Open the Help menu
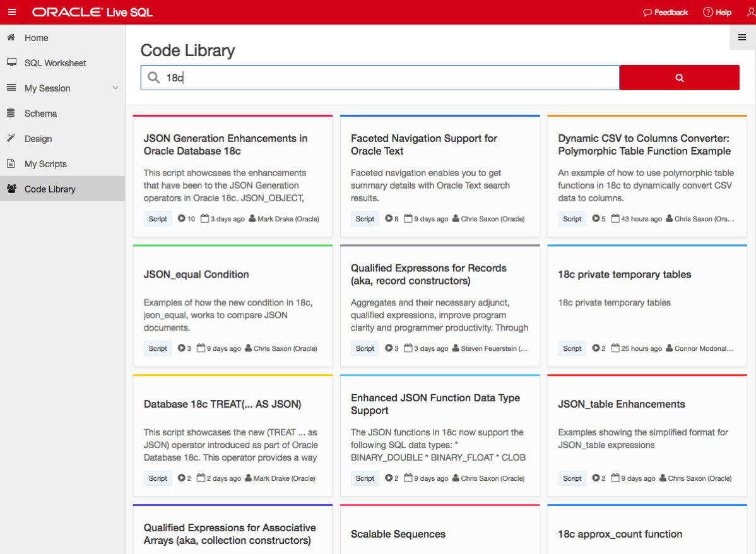The height and width of the screenshot is (554, 756). (x=718, y=12)
